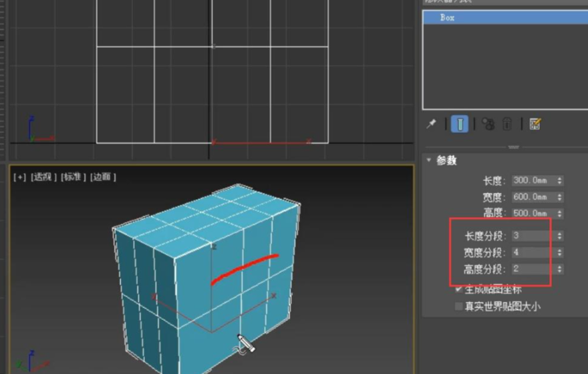This screenshot has height=374, width=588.
Task: Enable the 真实世界贴图大小 checkbox
Action: click(x=458, y=307)
